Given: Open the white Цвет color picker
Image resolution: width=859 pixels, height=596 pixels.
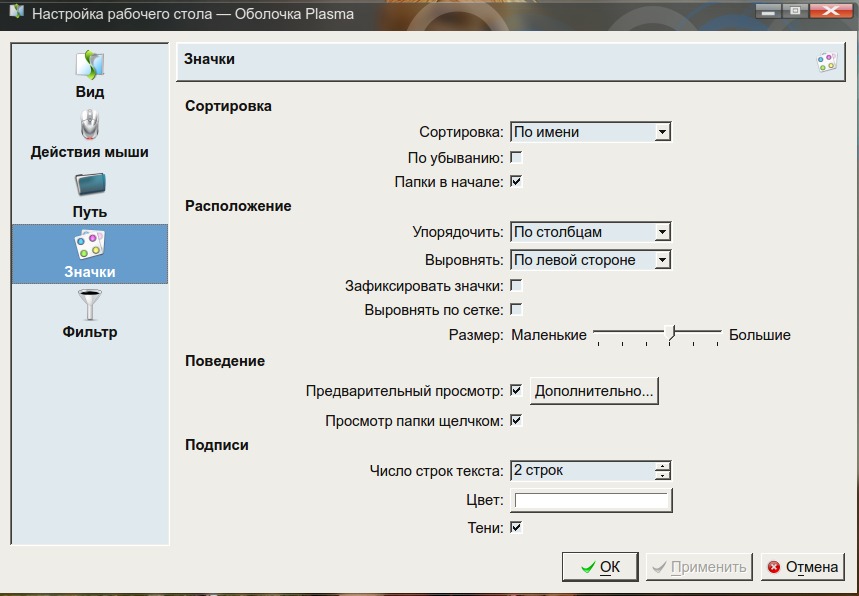Looking at the screenshot, I should pyautogui.click(x=591, y=501).
